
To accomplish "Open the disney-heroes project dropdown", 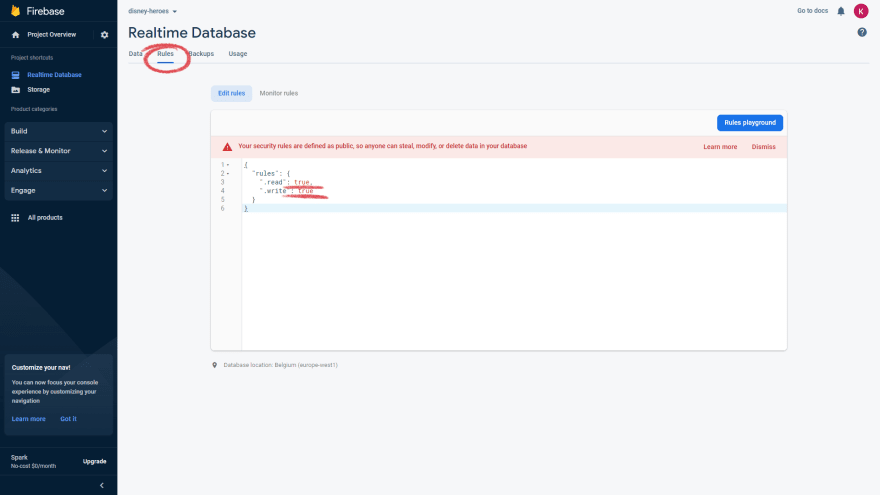I will 153,11.
